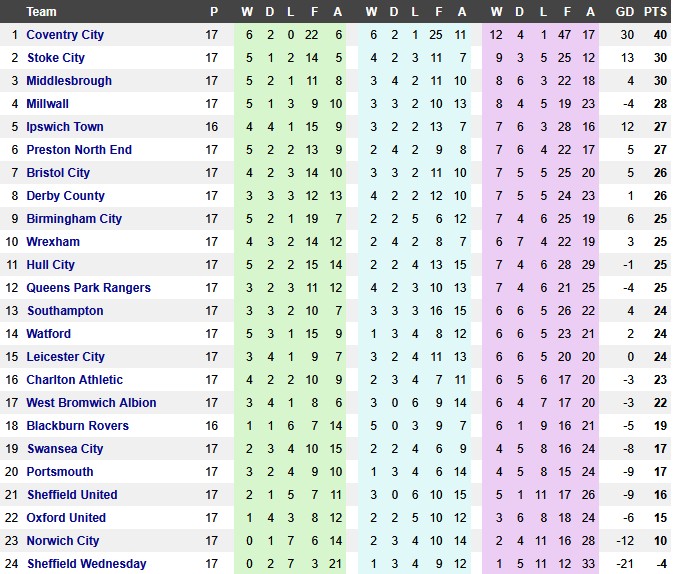The image size is (675, 574).
Task: Open the Coventry City team link
Action: tap(65, 35)
